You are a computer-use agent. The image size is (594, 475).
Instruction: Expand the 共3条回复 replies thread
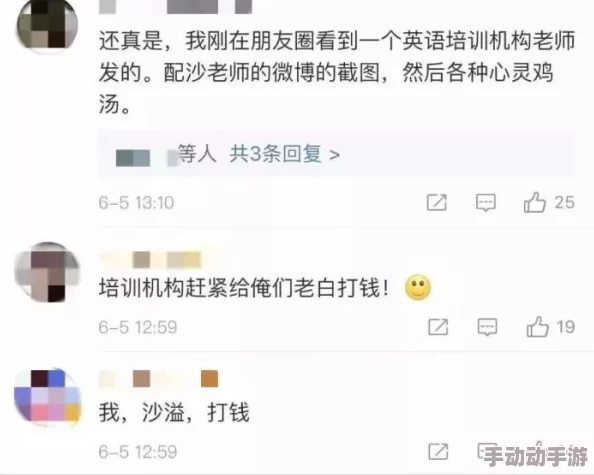coord(284,154)
